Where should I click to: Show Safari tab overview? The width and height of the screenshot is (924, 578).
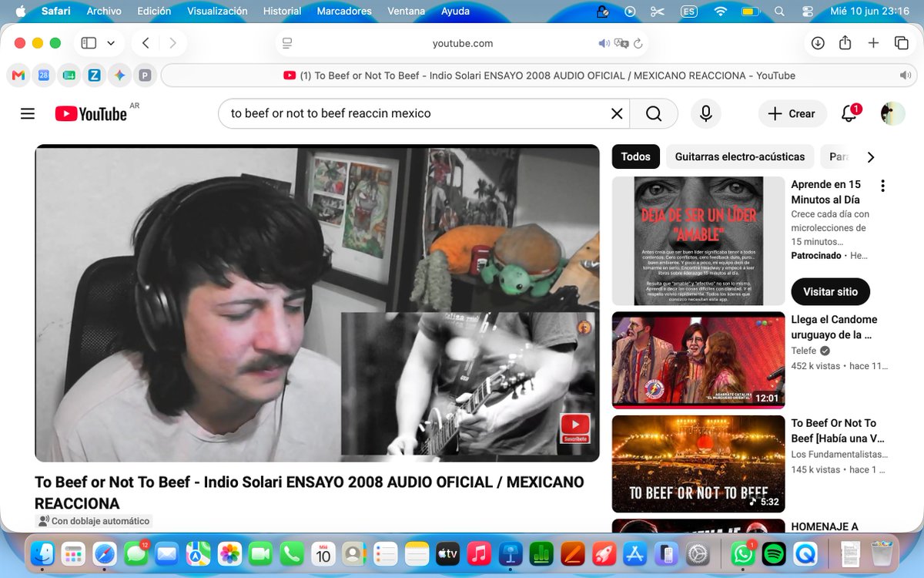click(x=901, y=43)
